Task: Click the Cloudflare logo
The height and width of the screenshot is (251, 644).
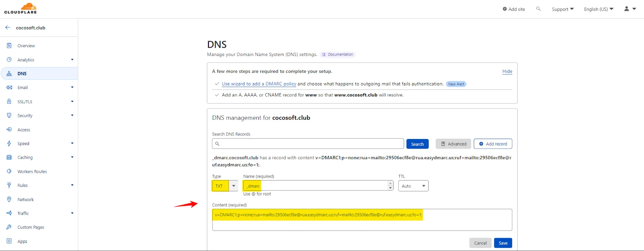Action: (21, 8)
